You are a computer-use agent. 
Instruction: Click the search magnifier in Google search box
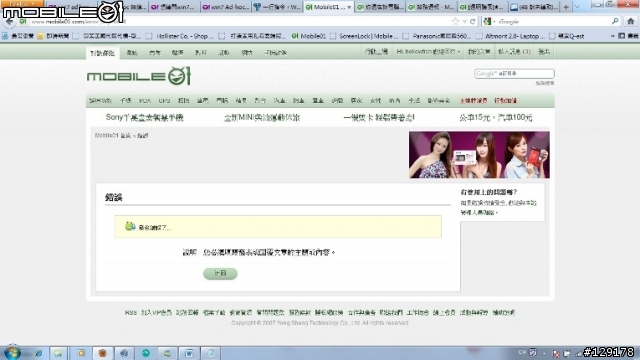pyautogui.click(x=615, y=21)
